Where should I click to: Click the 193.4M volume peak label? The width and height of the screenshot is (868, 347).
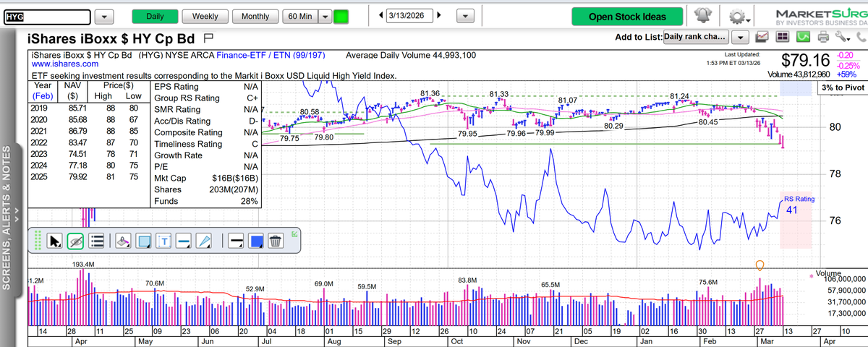pyautogui.click(x=83, y=265)
